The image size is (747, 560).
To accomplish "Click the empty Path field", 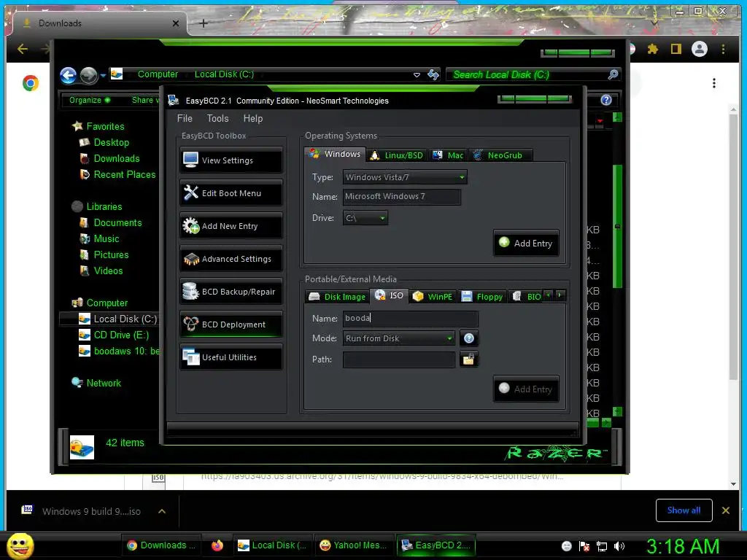I will [x=399, y=359].
